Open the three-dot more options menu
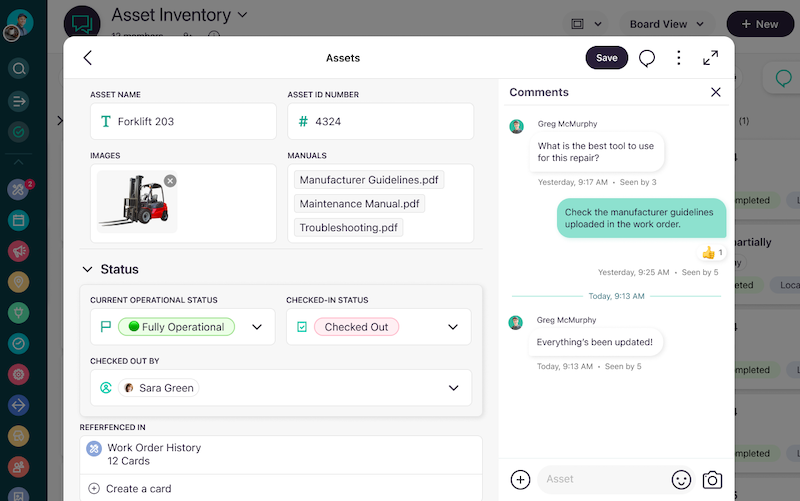The image size is (800, 501). 679,58
